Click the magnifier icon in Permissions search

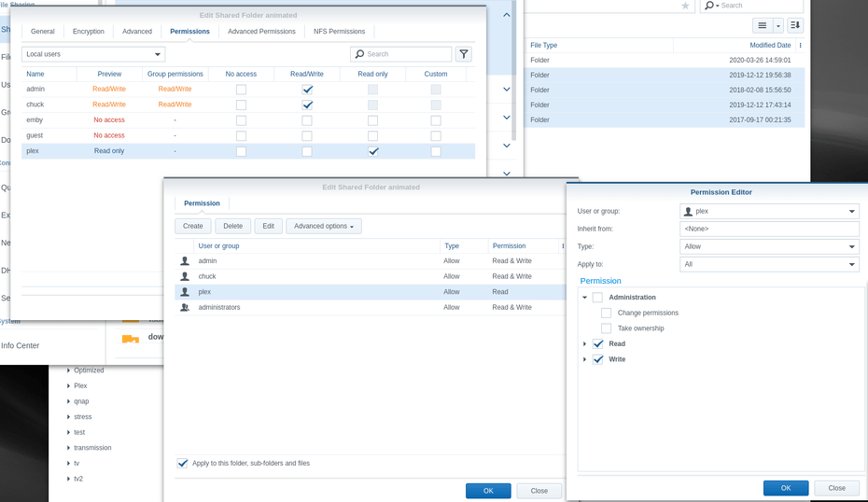click(360, 54)
